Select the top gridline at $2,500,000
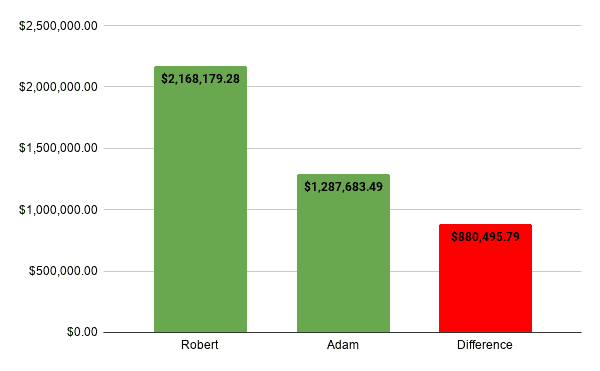 (342, 26)
